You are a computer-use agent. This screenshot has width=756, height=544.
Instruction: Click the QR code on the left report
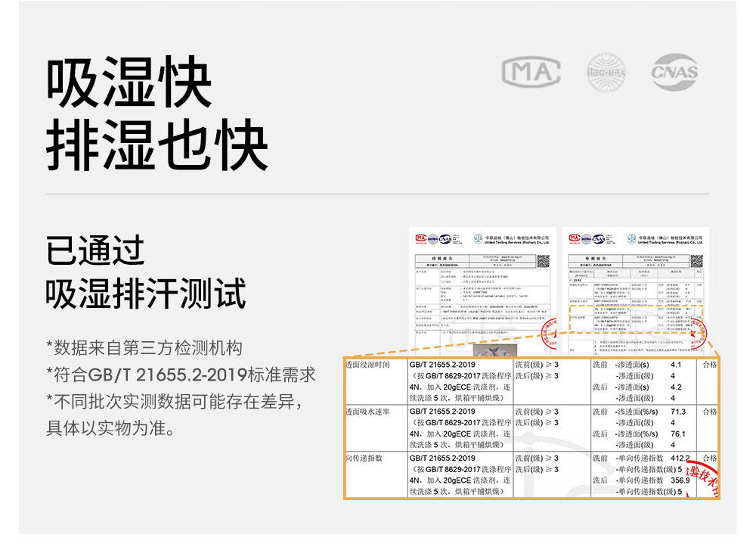(x=543, y=262)
